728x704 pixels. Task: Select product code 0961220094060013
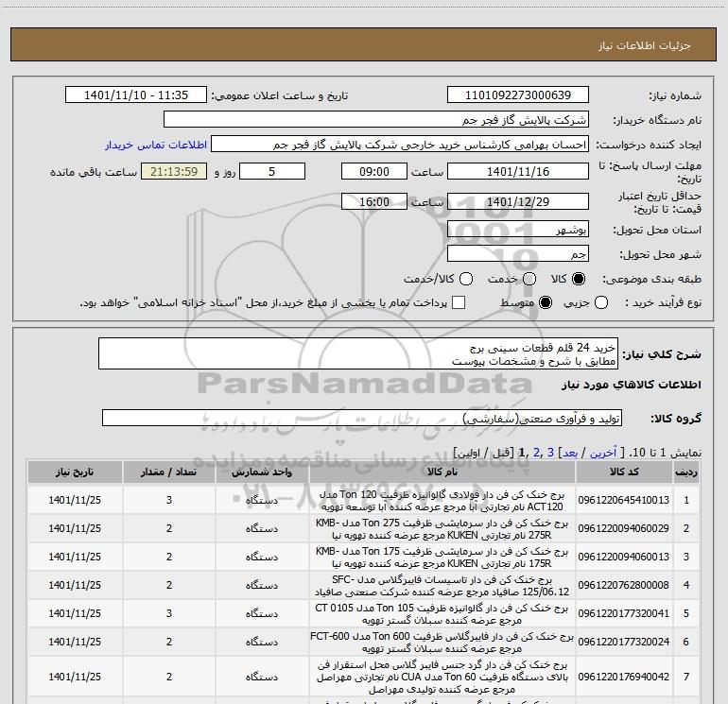624,557
